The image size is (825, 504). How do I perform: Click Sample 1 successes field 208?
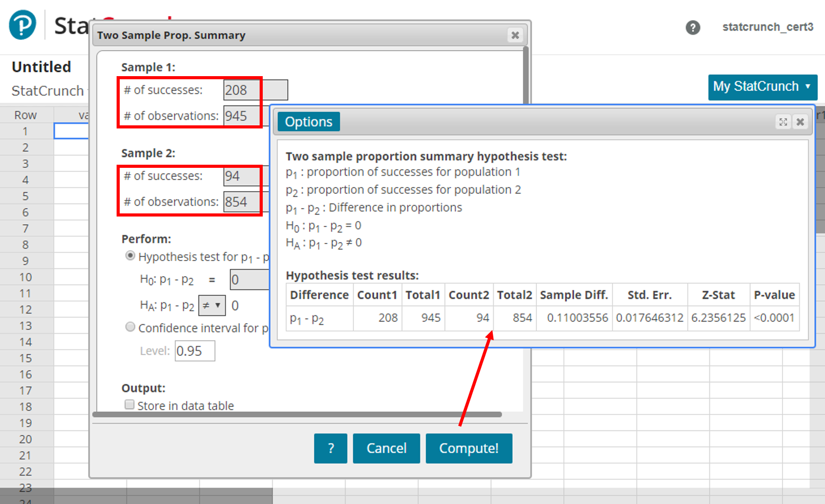(255, 90)
